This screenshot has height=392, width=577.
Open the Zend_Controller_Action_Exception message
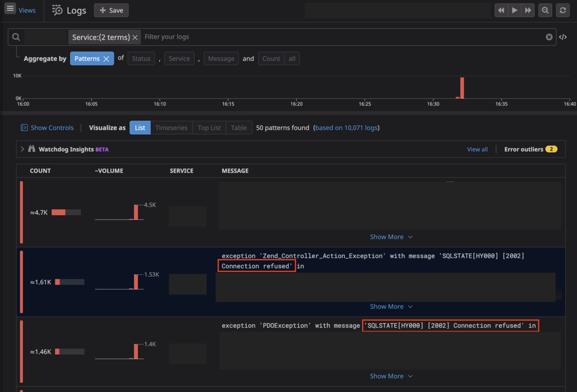[373, 261]
